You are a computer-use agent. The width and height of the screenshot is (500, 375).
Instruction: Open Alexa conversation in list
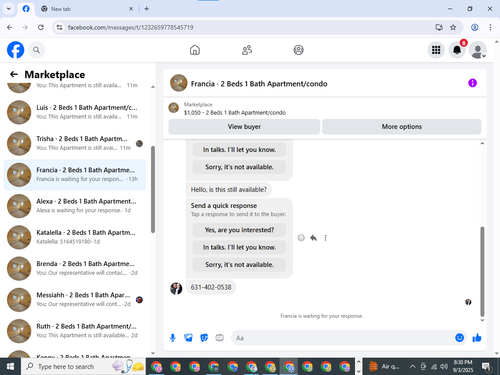click(75, 206)
